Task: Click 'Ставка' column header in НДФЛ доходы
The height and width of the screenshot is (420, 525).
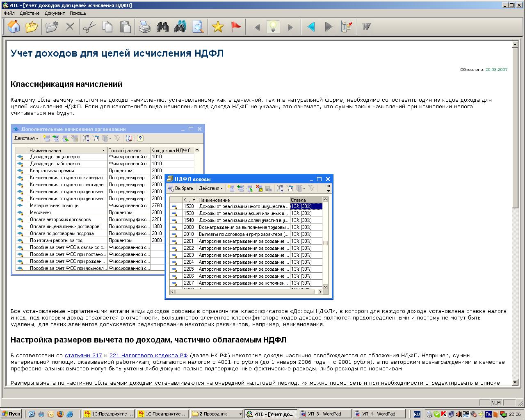Action: point(306,200)
